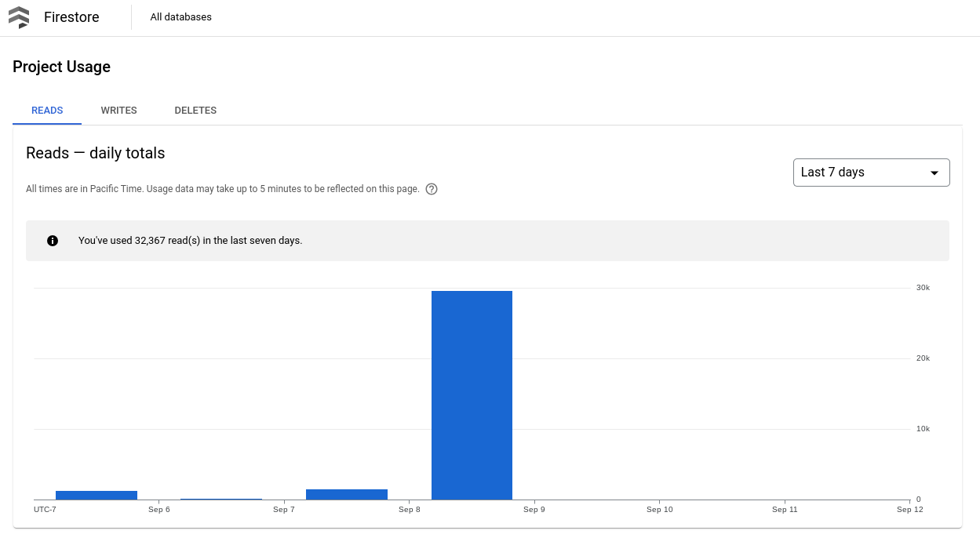Image resolution: width=980 pixels, height=545 pixels.
Task: Click the info icon in the usage banner
Action: pyautogui.click(x=53, y=240)
